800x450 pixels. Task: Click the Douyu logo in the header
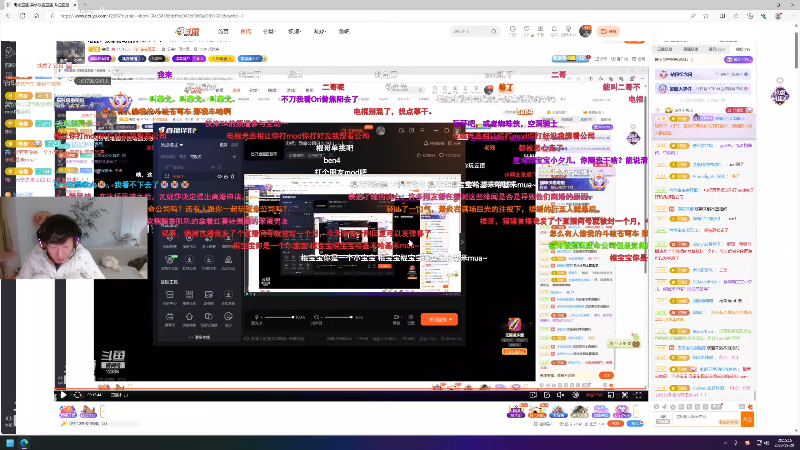pyautogui.click(x=187, y=32)
